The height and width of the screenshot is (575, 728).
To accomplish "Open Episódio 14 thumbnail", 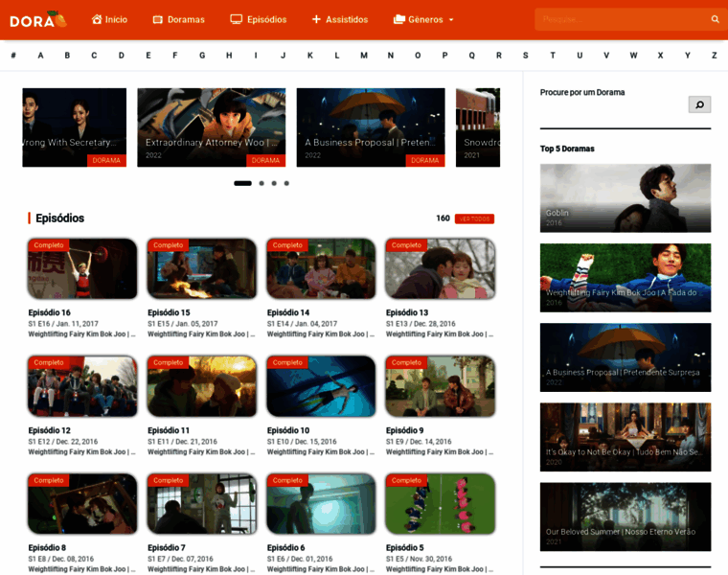I will (x=321, y=268).
